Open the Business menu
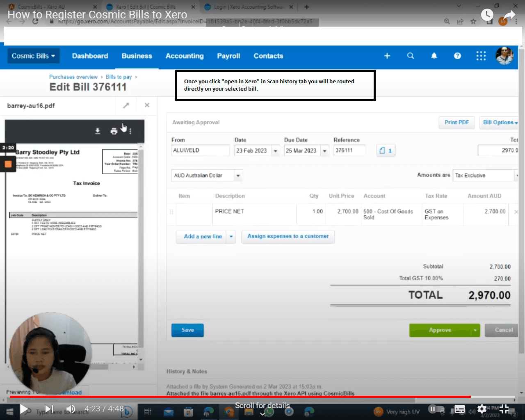525x420 pixels. click(x=137, y=56)
